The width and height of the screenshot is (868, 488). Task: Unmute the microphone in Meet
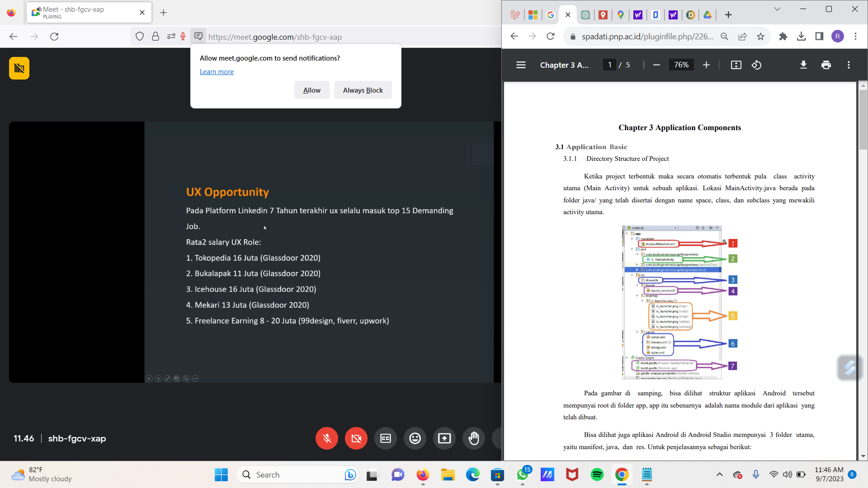[327, 438]
